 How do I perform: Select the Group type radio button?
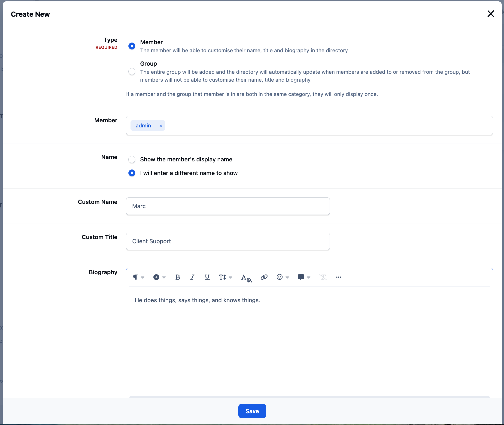tap(132, 71)
